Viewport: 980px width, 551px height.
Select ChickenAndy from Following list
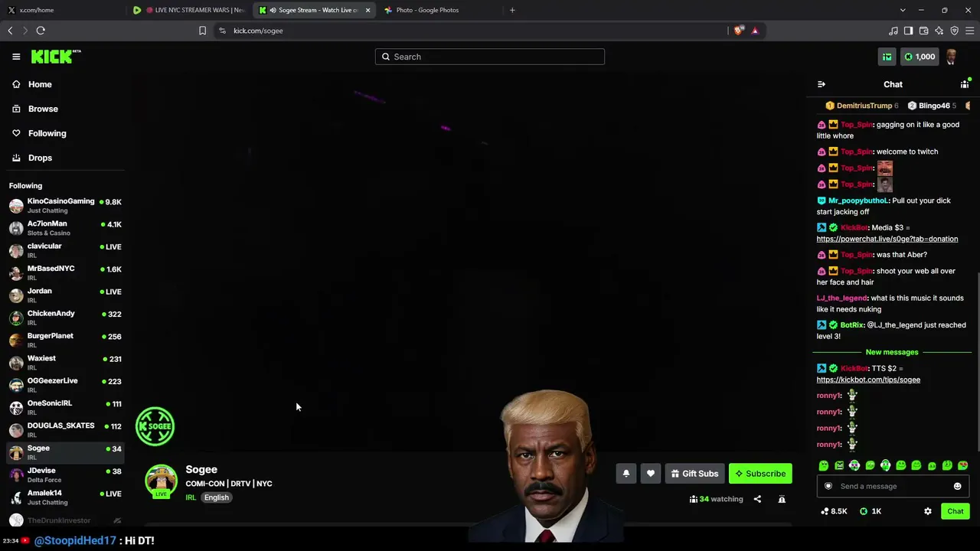65,318
